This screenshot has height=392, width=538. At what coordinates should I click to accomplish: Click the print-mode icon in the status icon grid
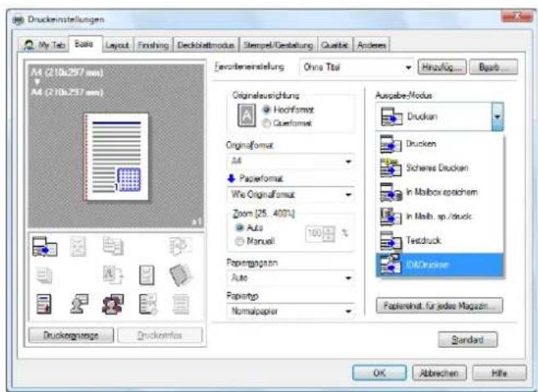coord(44,246)
